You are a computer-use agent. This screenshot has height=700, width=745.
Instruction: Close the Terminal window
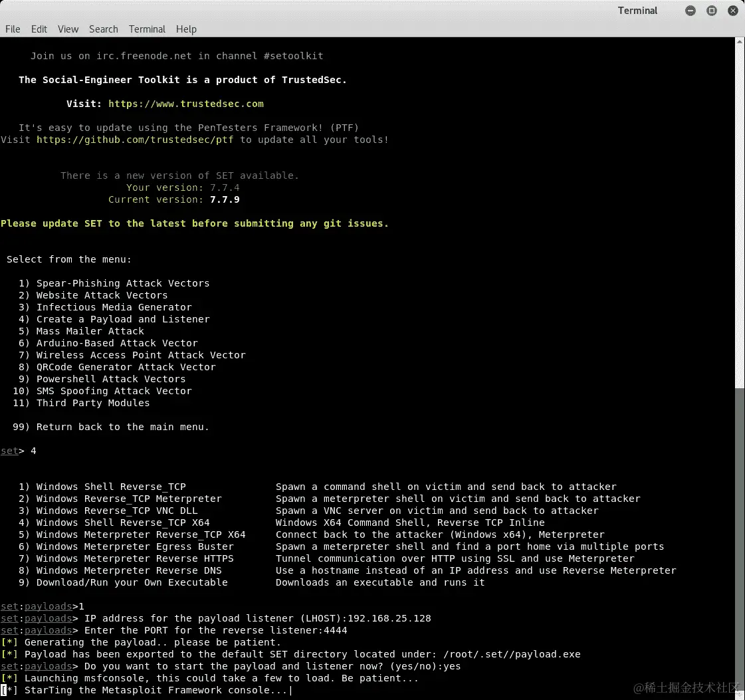point(733,11)
